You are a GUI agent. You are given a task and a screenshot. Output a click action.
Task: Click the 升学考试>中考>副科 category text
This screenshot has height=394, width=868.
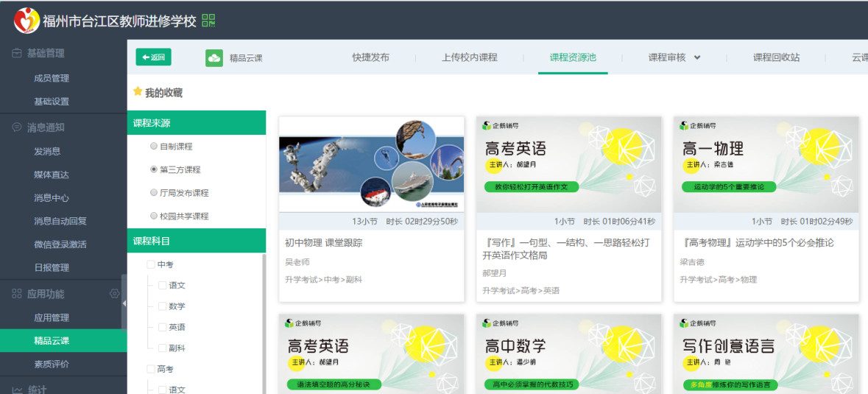323,280
